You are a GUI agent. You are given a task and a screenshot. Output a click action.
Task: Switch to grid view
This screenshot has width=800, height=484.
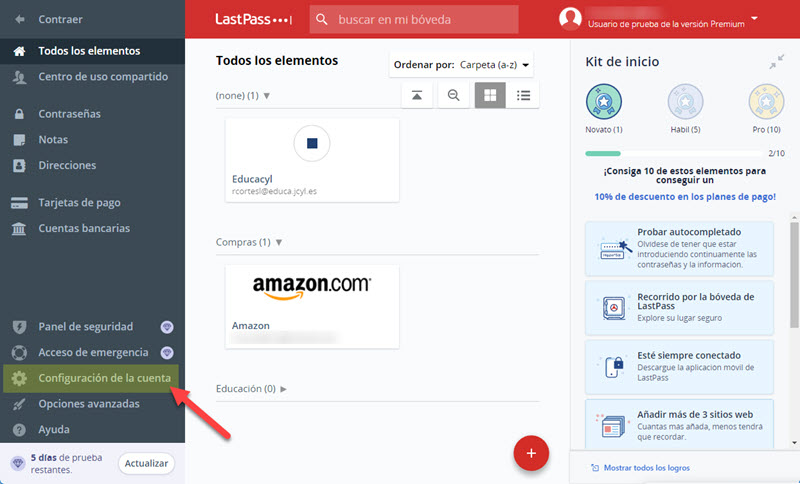coord(490,95)
